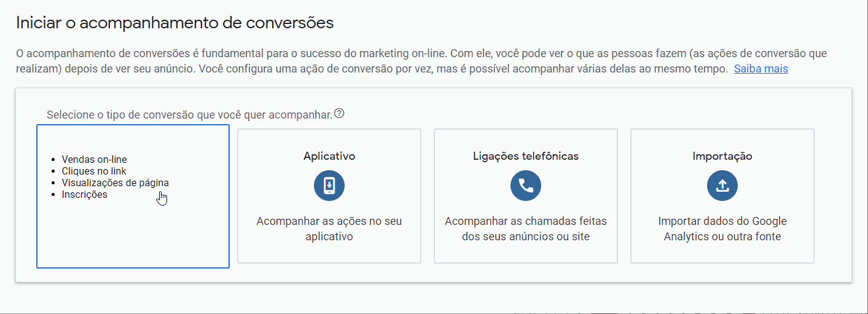Click the Vendas on-line list item
Screen dimensions: 868x314
coord(94,160)
